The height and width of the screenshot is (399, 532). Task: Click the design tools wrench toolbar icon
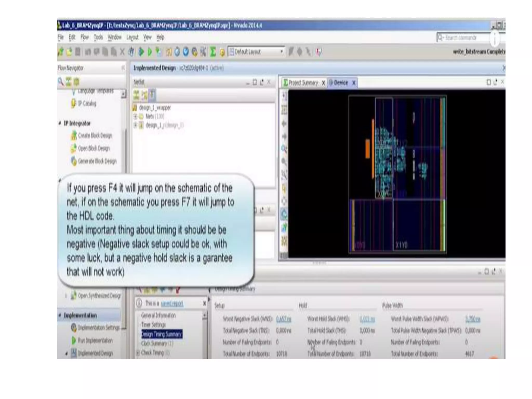pos(203,52)
